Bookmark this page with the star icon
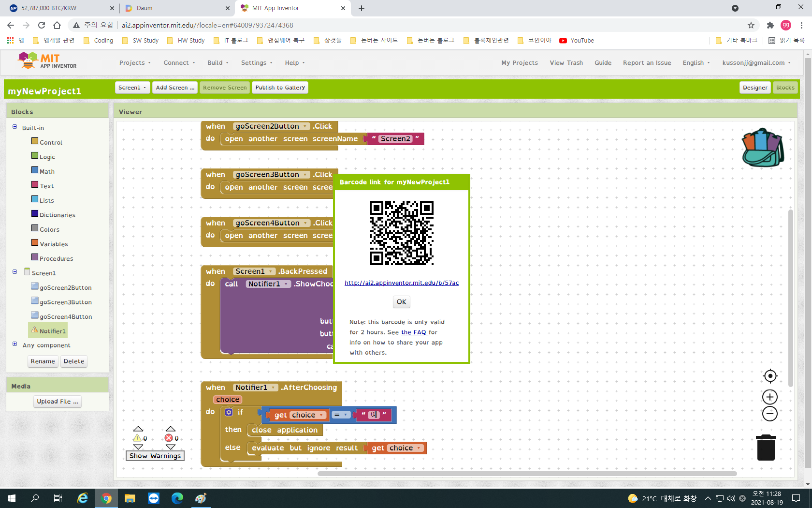Image resolution: width=812 pixels, height=508 pixels. pos(751,25)
